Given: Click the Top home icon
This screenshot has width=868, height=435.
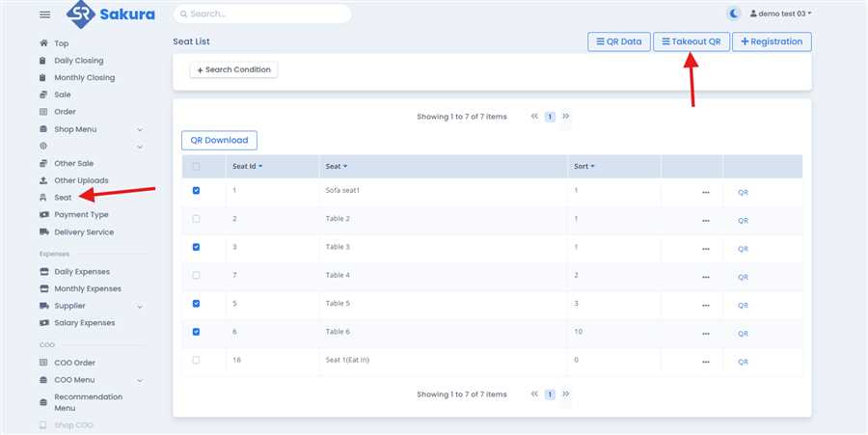Looking at the screenshot, I should click(43, 43).
